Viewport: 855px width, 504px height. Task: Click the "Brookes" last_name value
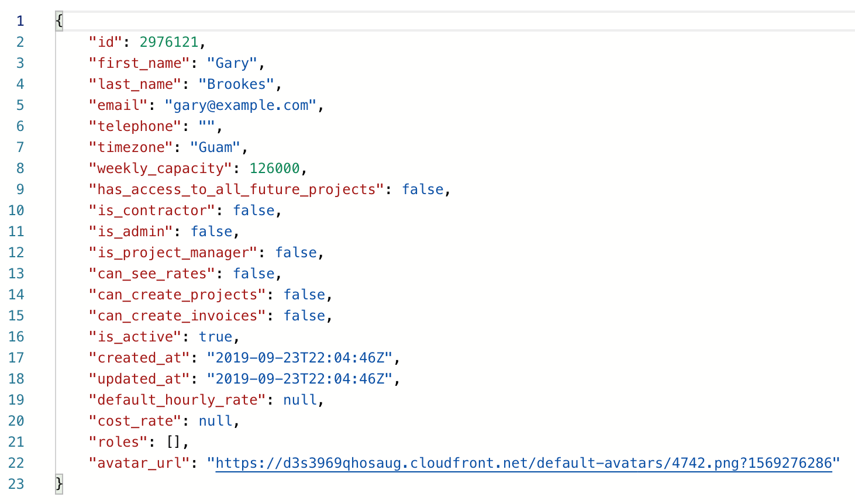236,84
